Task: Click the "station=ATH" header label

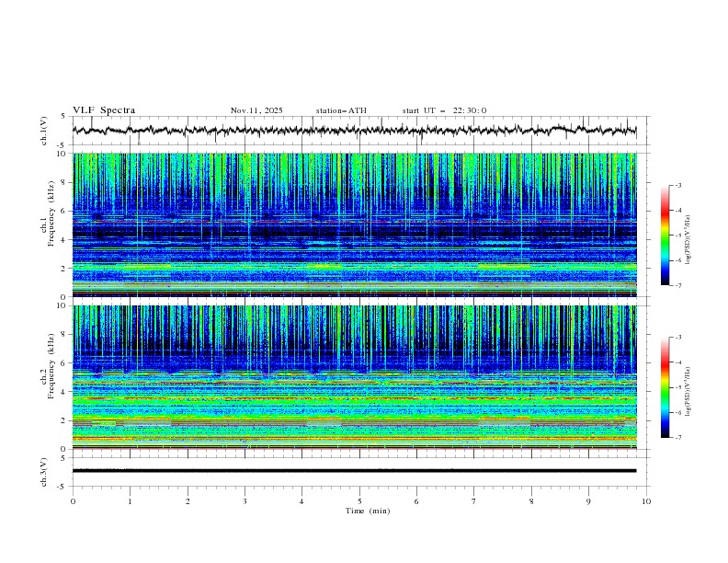Action: coord(341,110)
